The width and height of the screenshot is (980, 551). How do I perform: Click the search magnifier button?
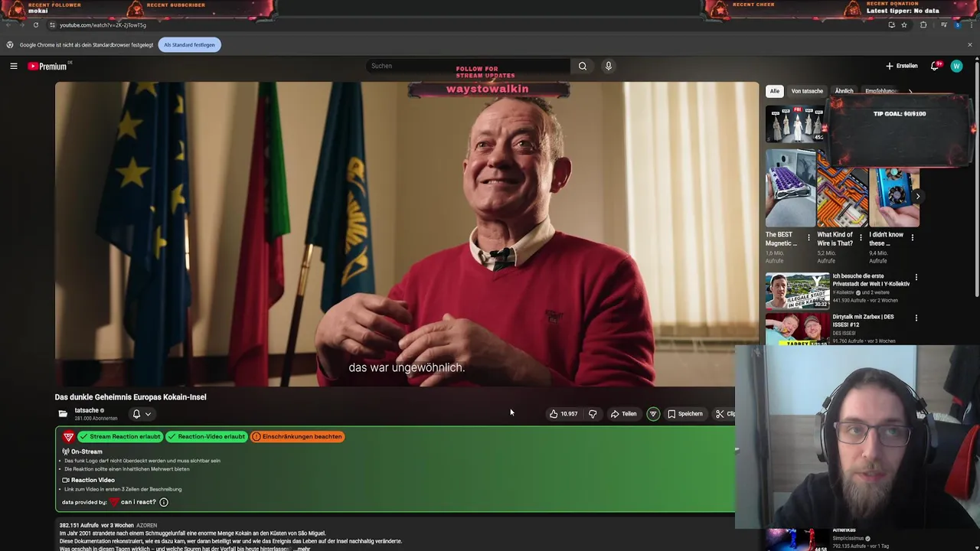pyautogui.click(x=583, y=66)
